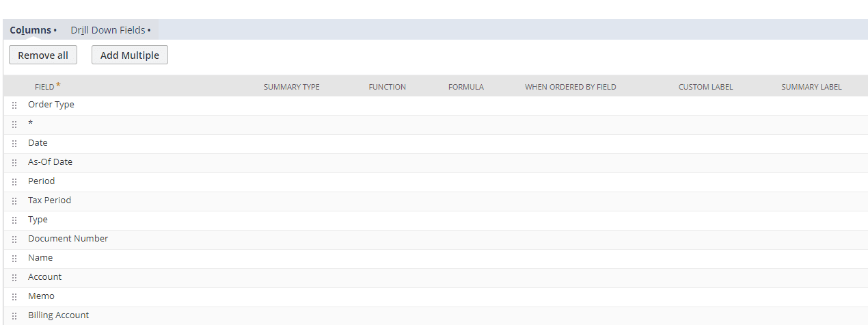Click the Remove all button

[x=43, y=55]
